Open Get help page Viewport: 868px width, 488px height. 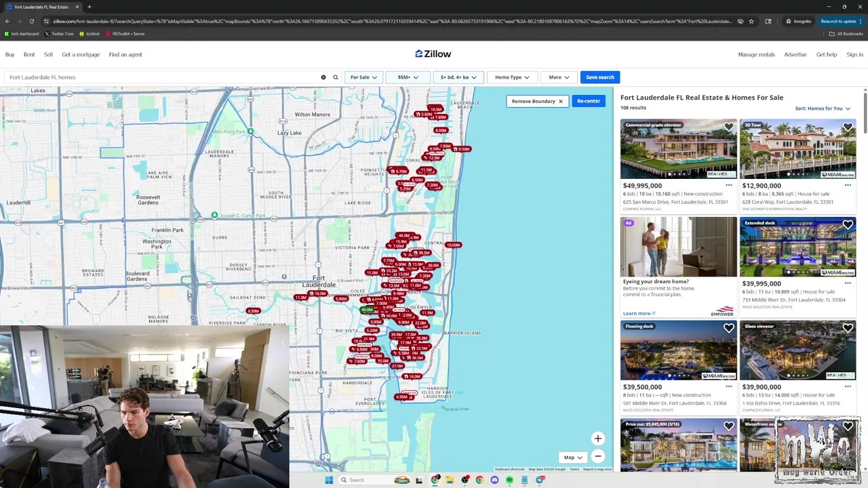(827, 54)
